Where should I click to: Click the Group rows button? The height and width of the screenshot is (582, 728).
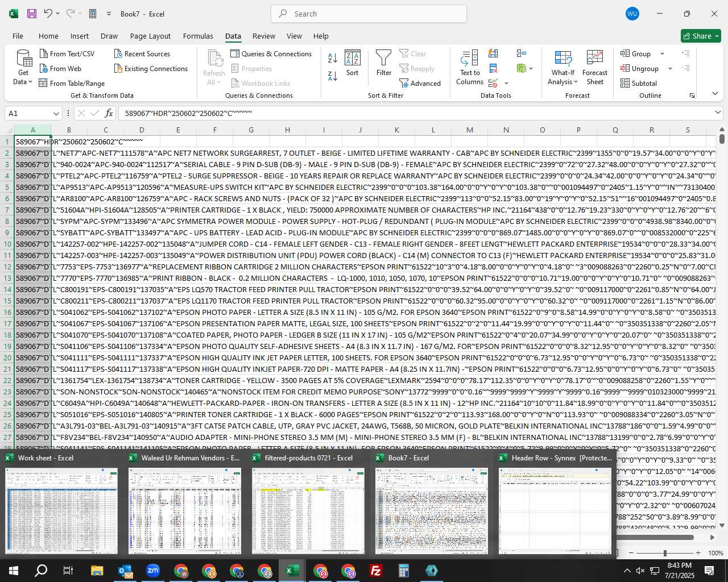(x=636, y=53)
